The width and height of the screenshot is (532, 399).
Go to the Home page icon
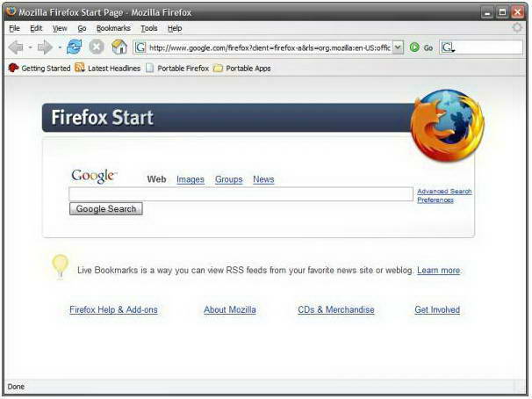[x=119, y=47]
